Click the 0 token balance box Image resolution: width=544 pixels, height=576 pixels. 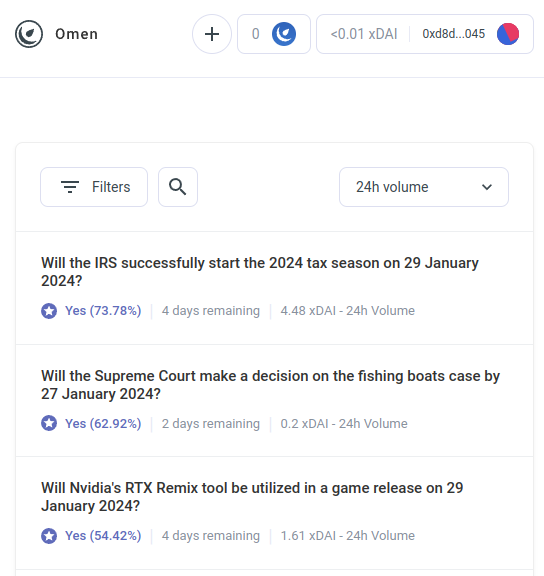coord(274,34)
